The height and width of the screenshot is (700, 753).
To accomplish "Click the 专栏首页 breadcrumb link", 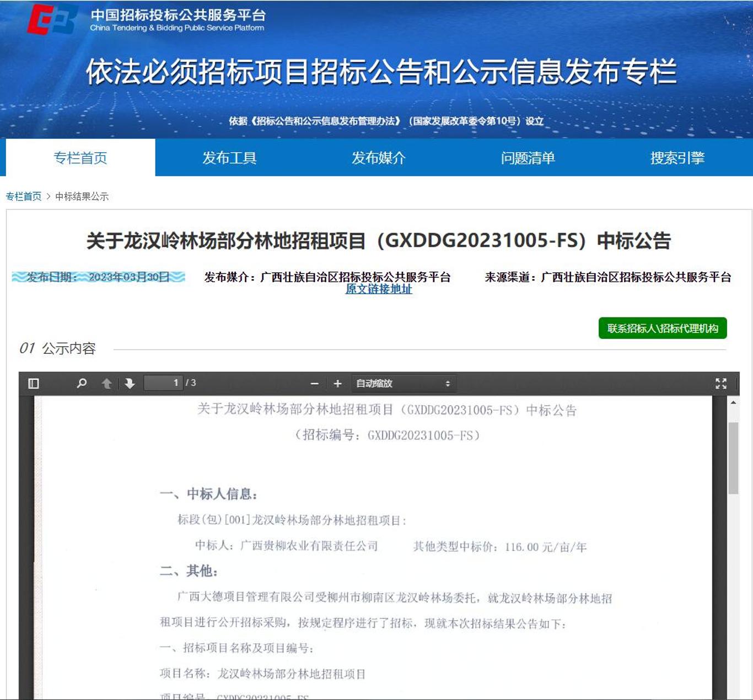I will point(24,196).
